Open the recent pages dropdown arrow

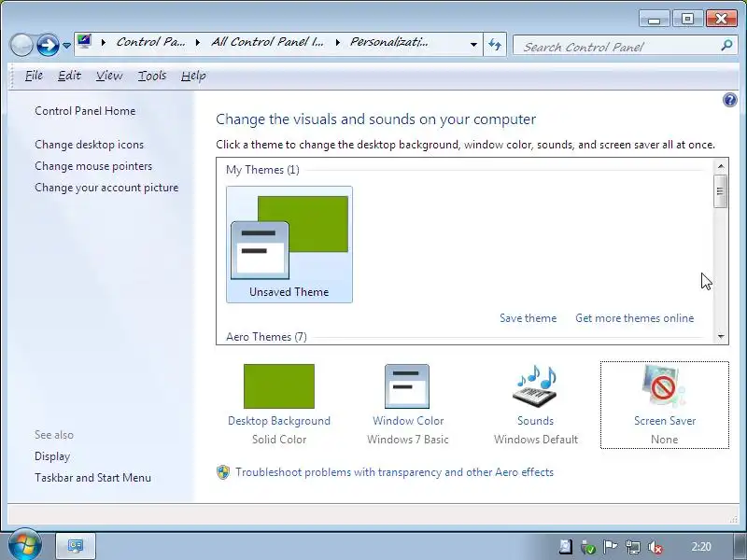(66, 46)
